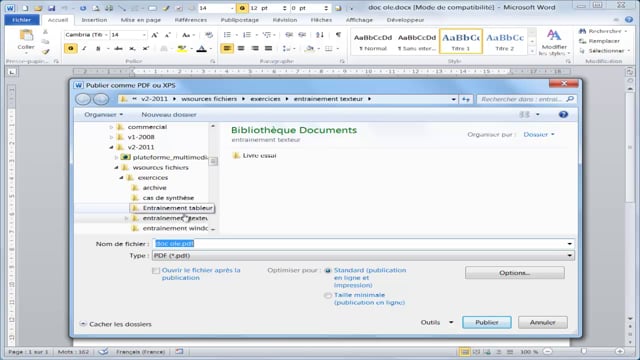Image resolution: width=640 pixels, height=360 pixels.
Task: Click the text highlight color button
Action: point(182,49)
